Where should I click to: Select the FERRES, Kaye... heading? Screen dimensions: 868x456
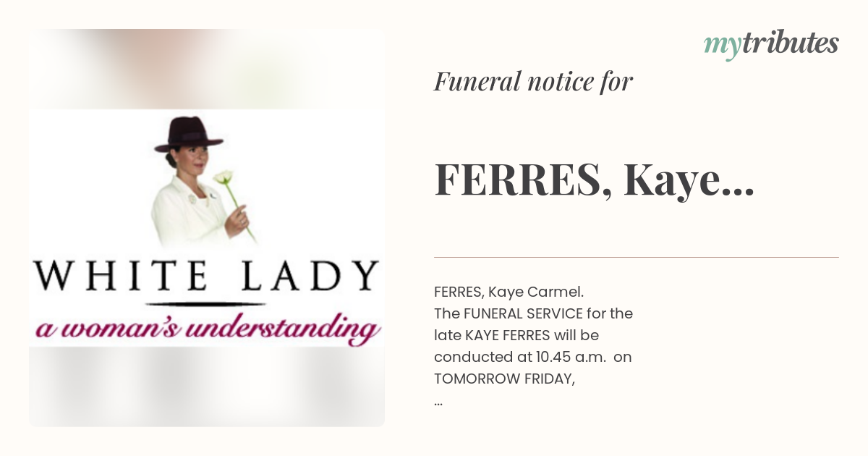click(595, 181)
